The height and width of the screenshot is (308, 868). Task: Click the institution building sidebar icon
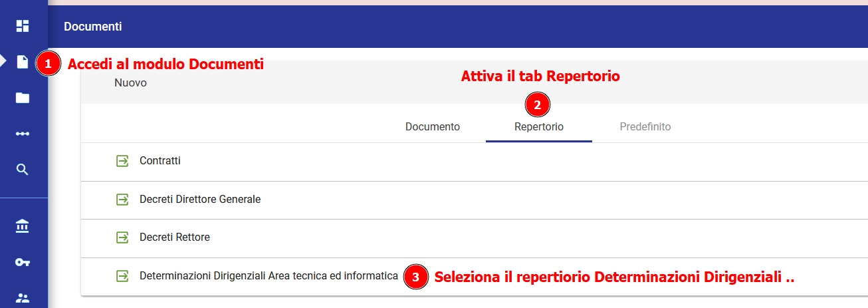pos(23,226)
